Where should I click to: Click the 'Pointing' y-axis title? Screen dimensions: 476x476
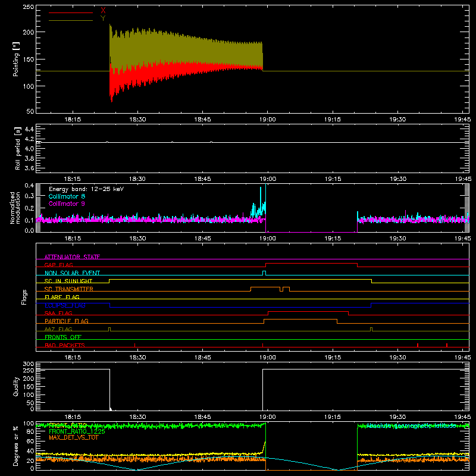(x=16, y=59)
